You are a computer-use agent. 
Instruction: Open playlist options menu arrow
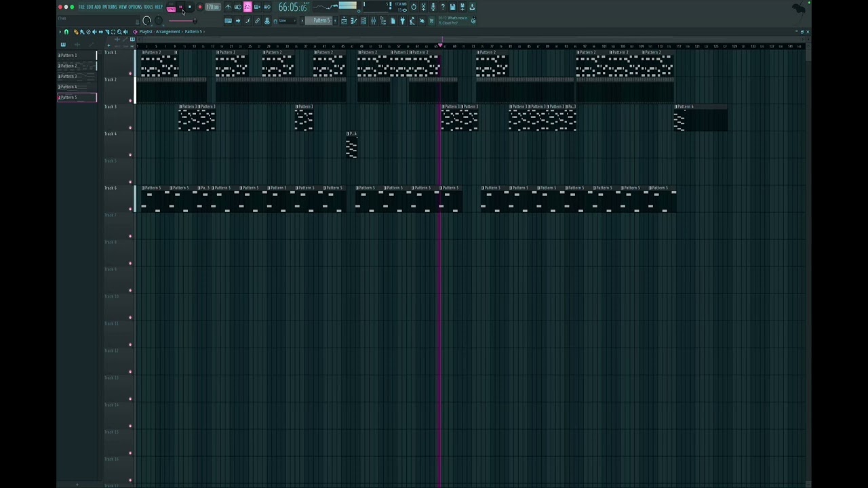click(60, 32)
